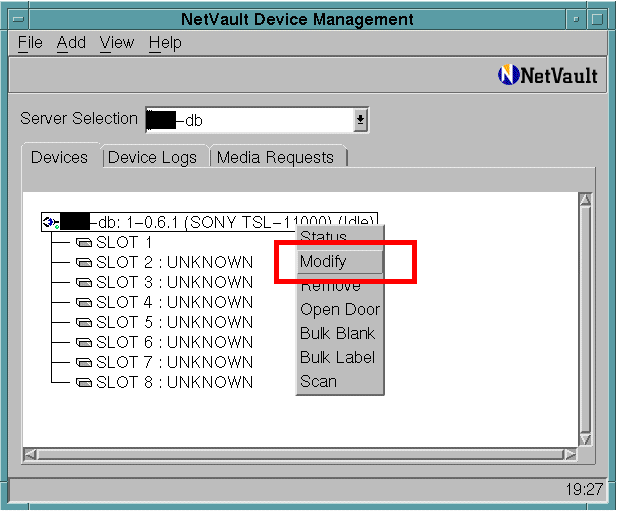Viewport: 618px width, 512px height.
Task: Click the SLOT 5 tape icon
Action: click(84, 322)
